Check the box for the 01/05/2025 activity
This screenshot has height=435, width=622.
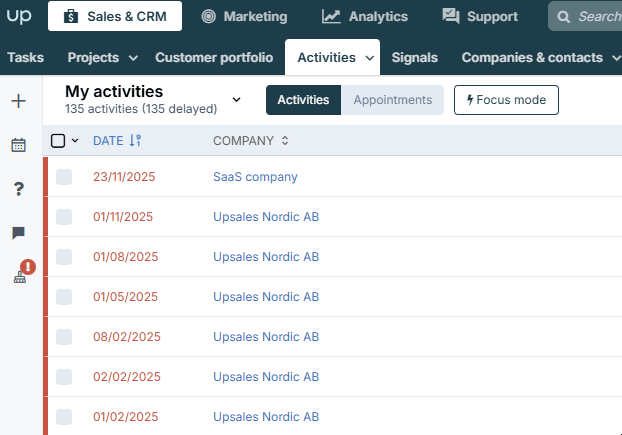(x=64, y=297)
